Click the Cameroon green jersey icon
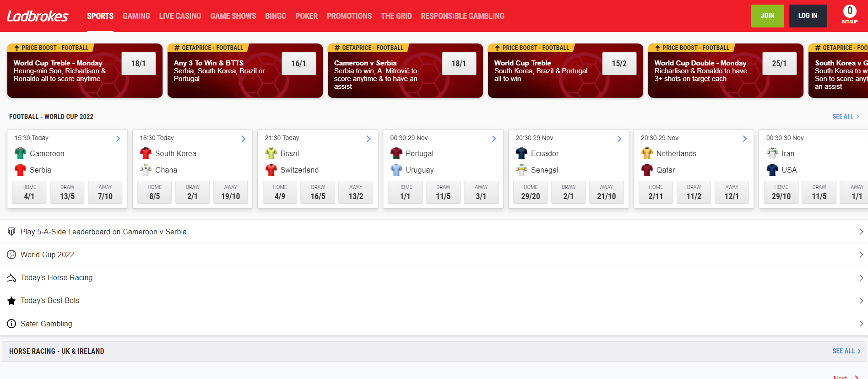Image resolution: width=868 pixels, height=379 pixels. (20, 153)
